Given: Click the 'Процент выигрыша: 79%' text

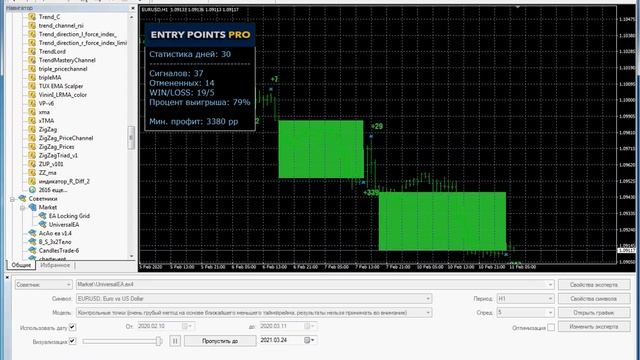Looking at the screenshot, I should click(x=200, y=102).
